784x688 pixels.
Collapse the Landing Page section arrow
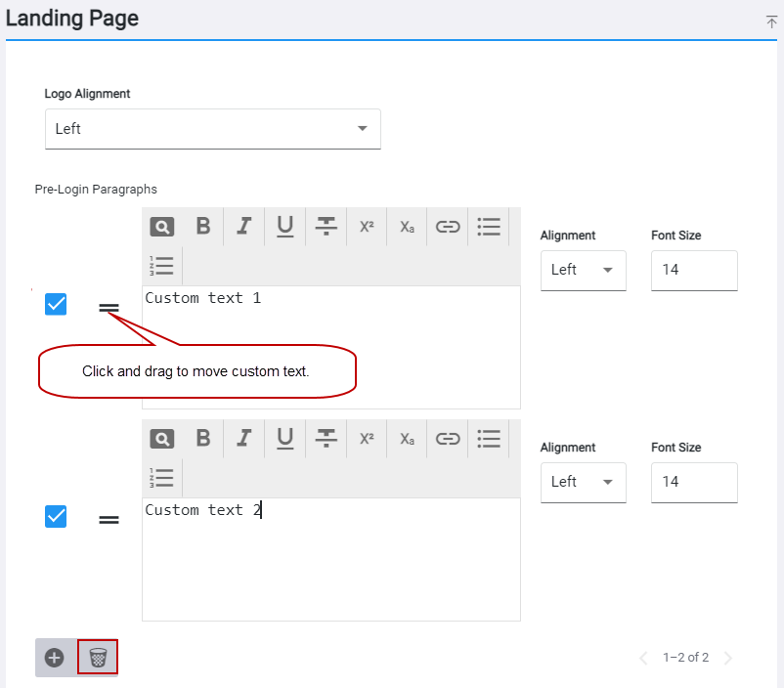pos(771,22)
